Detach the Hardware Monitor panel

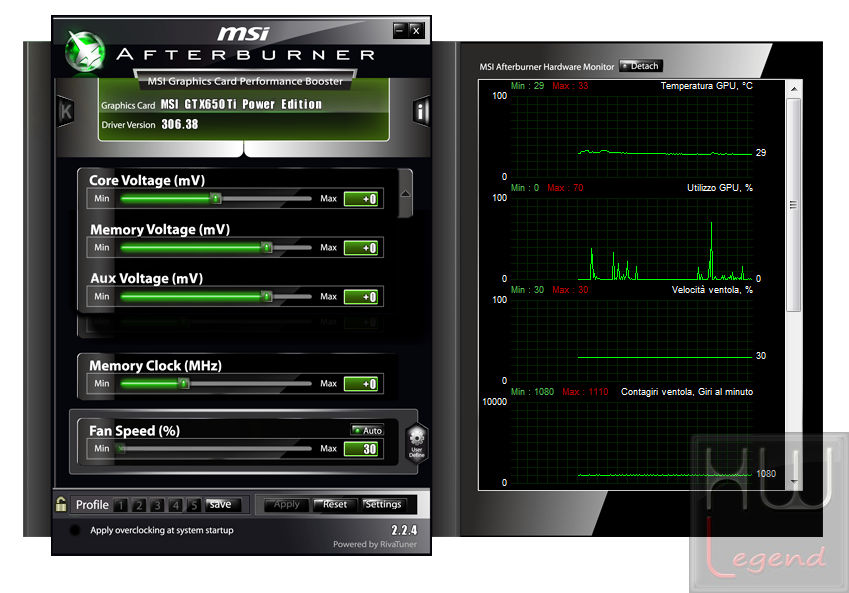click(x=641, y=66)
